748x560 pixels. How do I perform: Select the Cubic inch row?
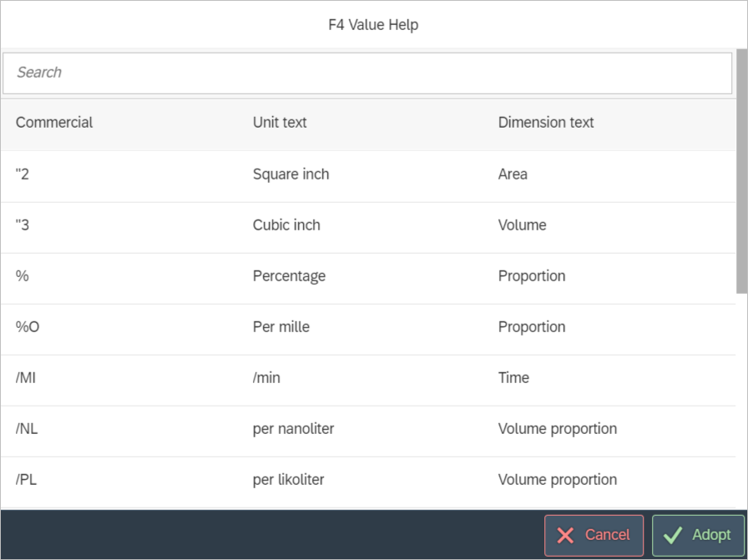[286, 225]
